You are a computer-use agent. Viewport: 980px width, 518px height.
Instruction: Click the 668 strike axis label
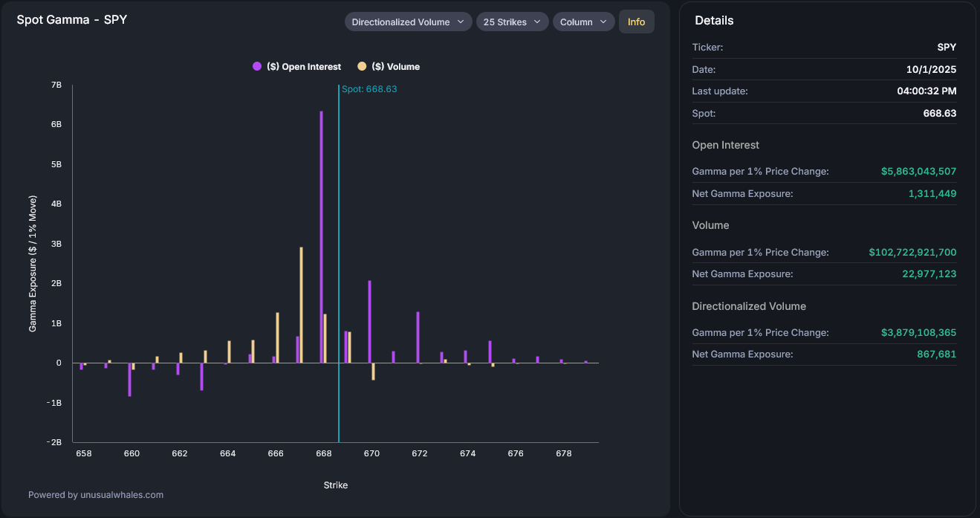[323, 453]
